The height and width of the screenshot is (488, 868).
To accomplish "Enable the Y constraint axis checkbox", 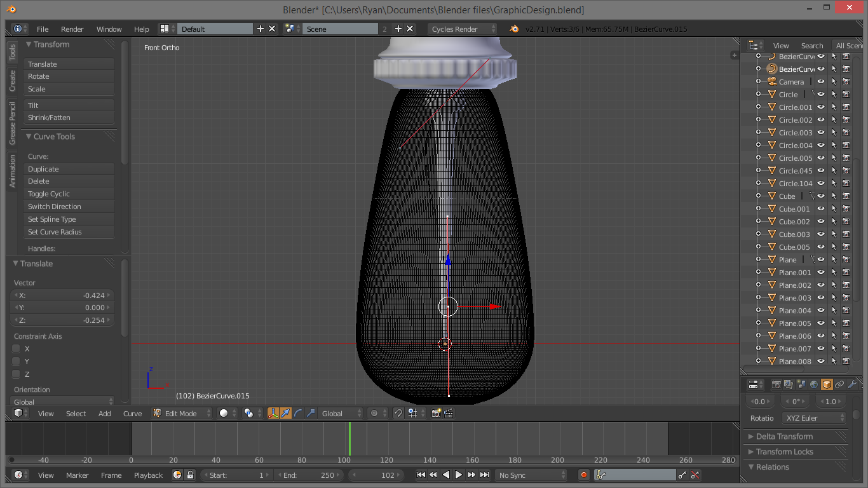I will tap(17, 361).
